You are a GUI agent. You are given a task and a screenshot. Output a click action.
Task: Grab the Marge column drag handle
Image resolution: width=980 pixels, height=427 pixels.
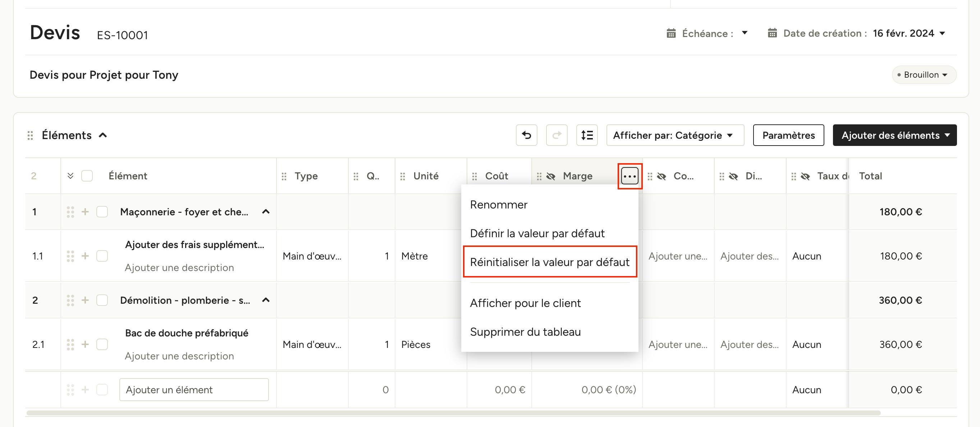coord(539,176)
